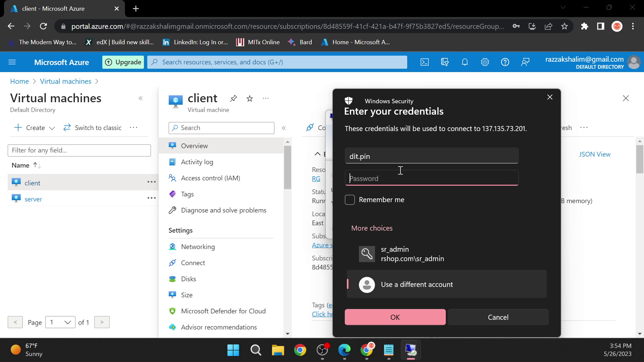This screenshot has width=644, height=362.
Task: Click the sr_admin account avatar icon
Action: (x=366, y=254)
